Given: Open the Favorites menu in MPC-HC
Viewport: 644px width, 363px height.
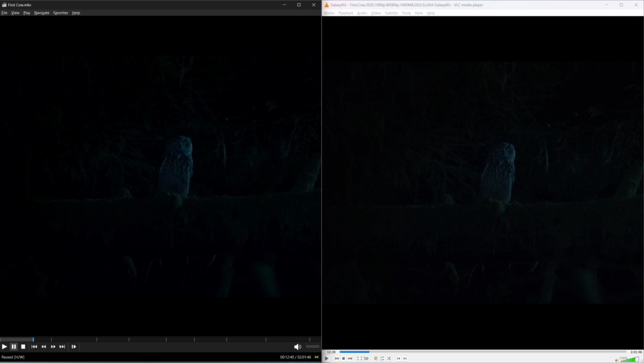Looking at the screenshot, I should tap(60, 13).
